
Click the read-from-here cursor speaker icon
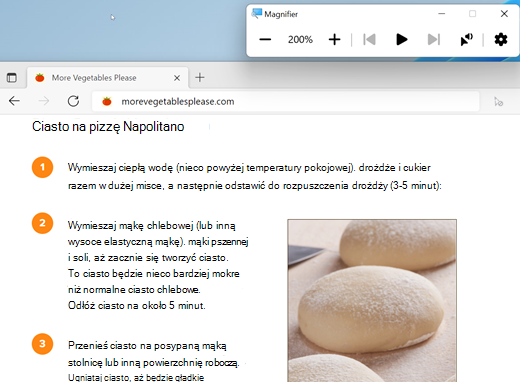tap(466, 40)
